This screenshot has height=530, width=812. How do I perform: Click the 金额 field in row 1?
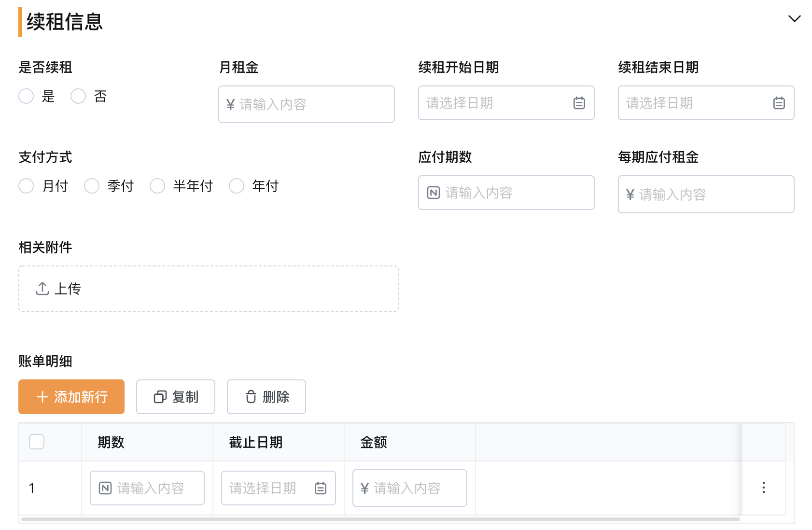410,488
